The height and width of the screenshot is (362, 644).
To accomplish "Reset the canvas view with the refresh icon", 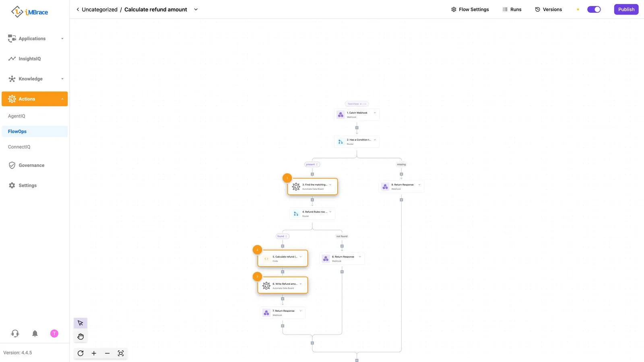I will (80, 353).
